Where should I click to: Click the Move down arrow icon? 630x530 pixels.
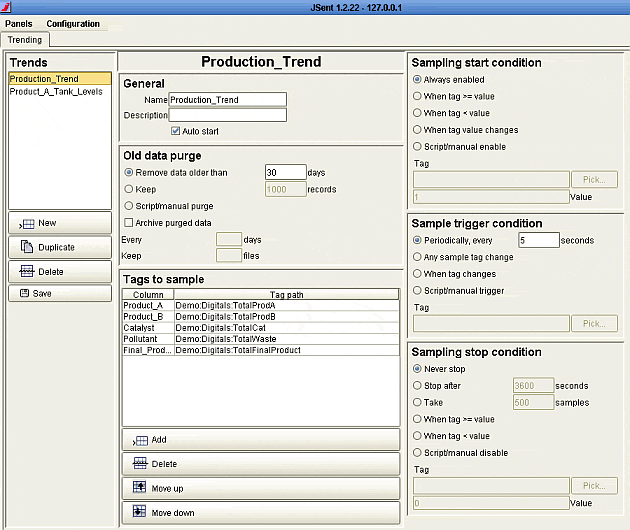coord(139,511)
